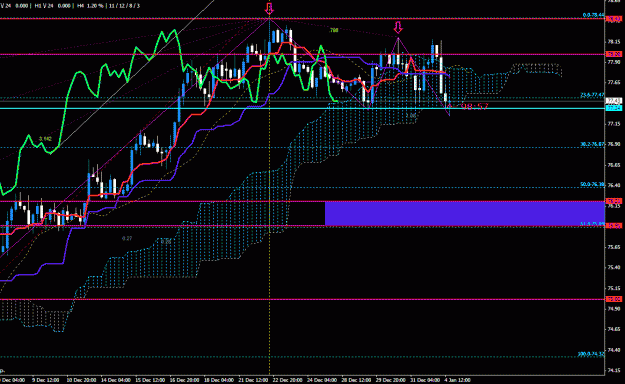The height and width of the screenshot is (384, 625).
Task: Click the 15 Dec 12:00 time axis label
Action: click(x=150, y=380)
